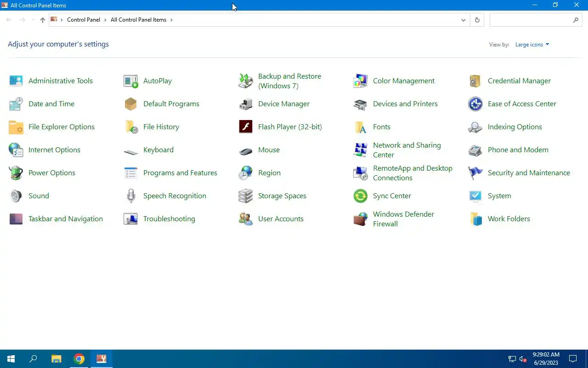The height and width of the screenshot is (368, 588).
Task: Open the Troubleshooting link
Action: click(x=169, y=219)
